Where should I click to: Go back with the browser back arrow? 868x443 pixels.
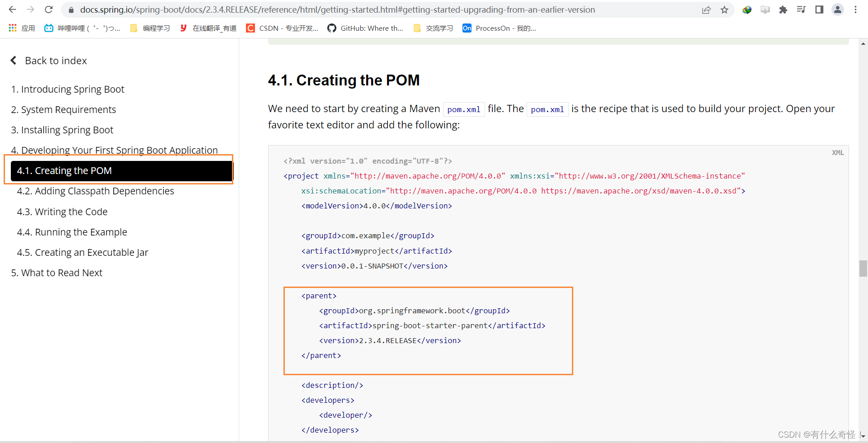[x=13, y=9]
